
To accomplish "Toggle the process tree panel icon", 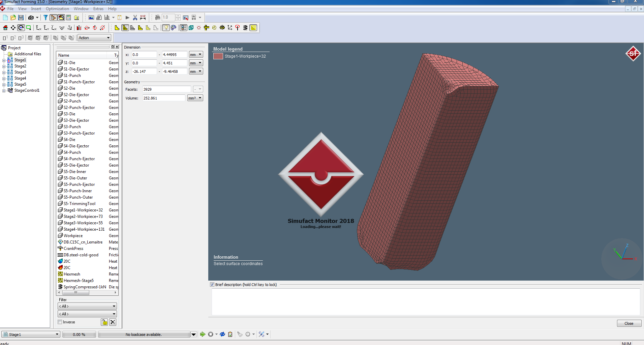I will (53, 18).
